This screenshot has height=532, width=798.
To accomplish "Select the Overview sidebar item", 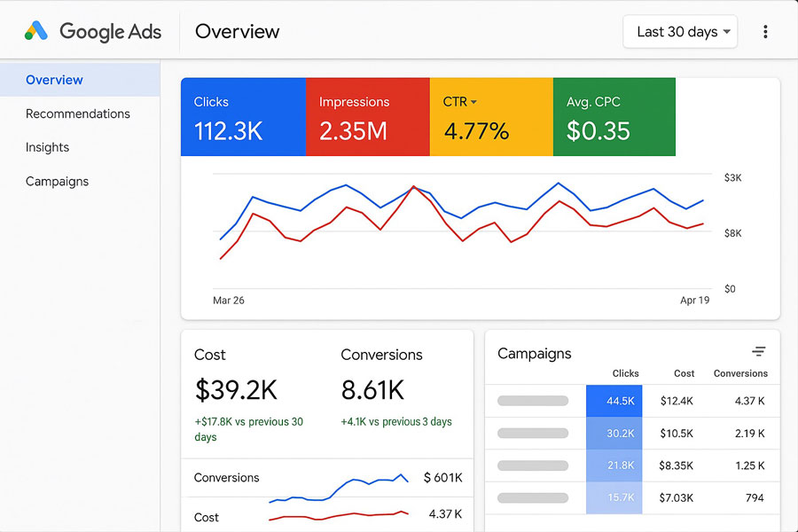I will point(54,80).
